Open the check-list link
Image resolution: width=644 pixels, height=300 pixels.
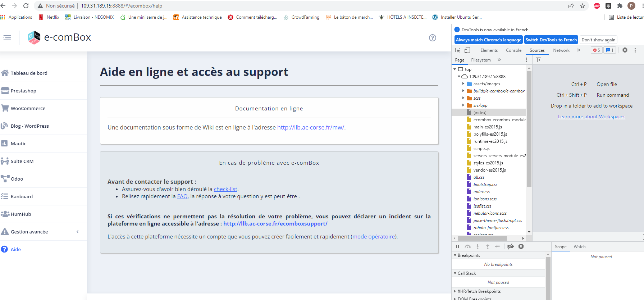pos(225,189)
